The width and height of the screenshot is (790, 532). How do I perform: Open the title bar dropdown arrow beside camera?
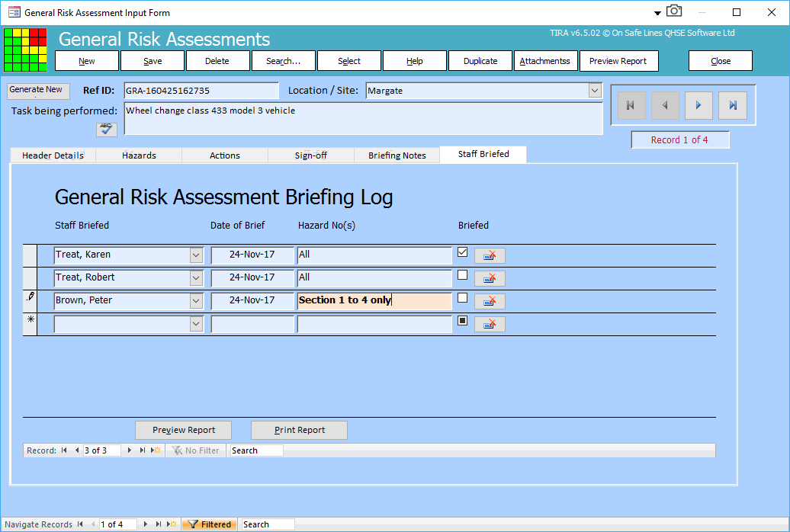tap(657, 13)
